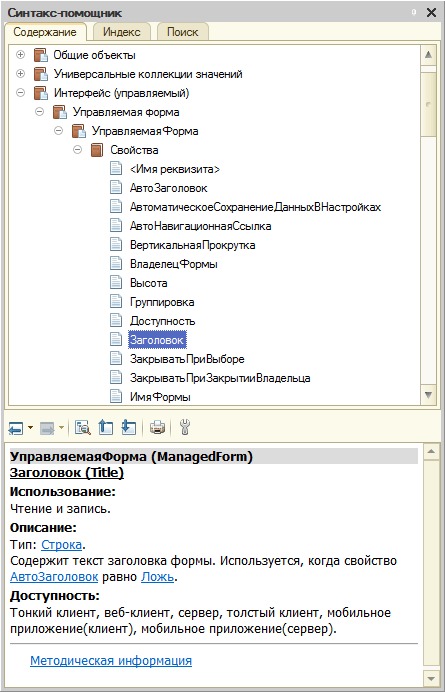Select ЗакрыватьПриВыборе property
This screenshot has height=692, width=445.
click(187, 359)
